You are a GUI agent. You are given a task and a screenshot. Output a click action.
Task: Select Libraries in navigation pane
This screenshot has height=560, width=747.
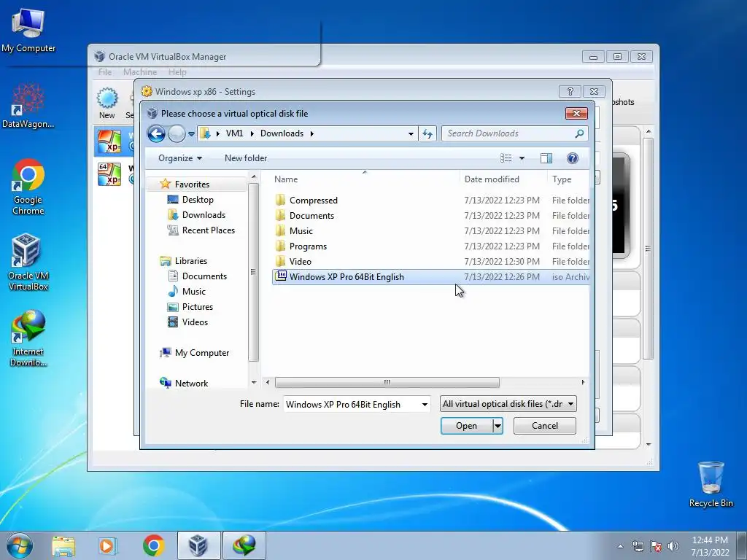(x=190, y=261)
